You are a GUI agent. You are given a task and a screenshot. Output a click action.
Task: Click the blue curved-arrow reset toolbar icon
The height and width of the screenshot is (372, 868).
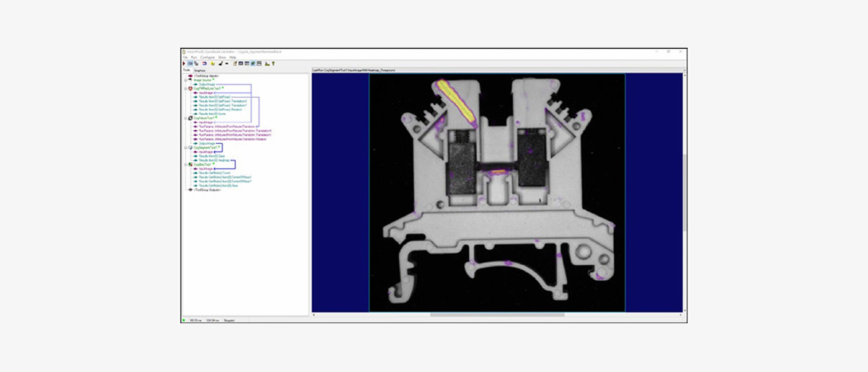click(204, 63)
